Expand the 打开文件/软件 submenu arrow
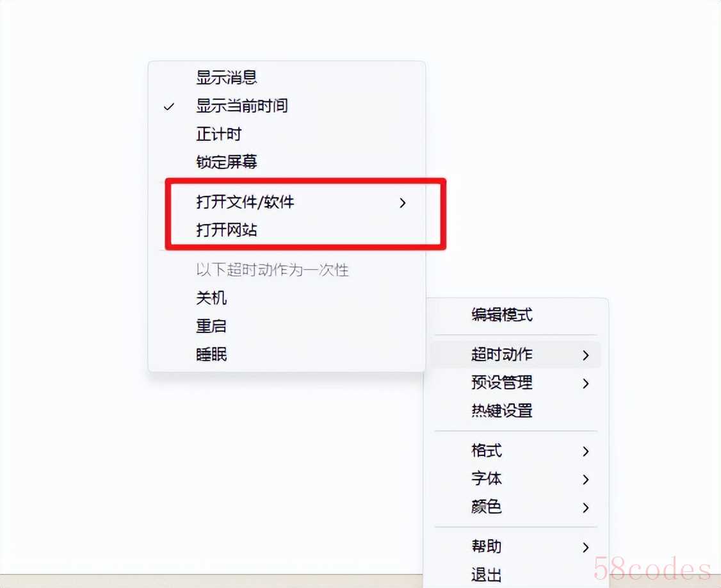Viewport: 721px width, 588px height. point(402,203)
